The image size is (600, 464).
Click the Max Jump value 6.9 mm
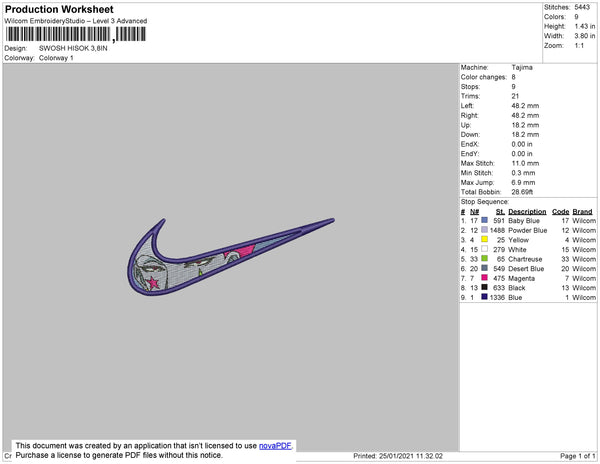tap(523, 182)
